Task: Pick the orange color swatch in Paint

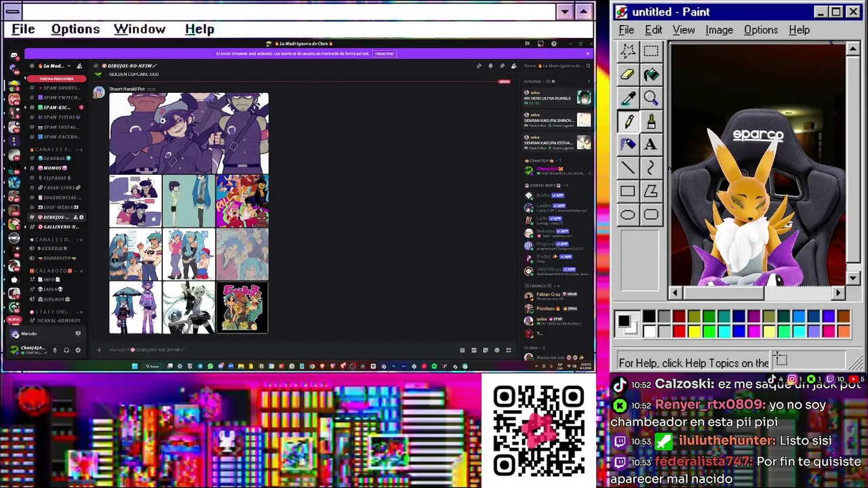Action: [x=843, y=331]
